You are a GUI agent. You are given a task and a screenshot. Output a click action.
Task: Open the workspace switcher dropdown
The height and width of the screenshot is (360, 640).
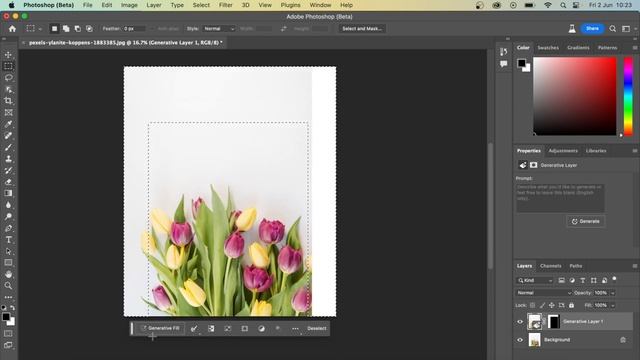[x=628, y=29]
